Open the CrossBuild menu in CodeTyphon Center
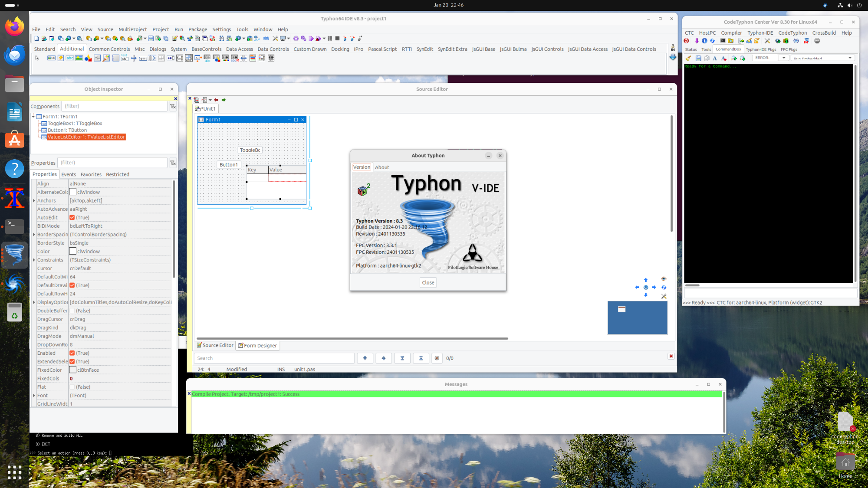 [x=824, y=33]
